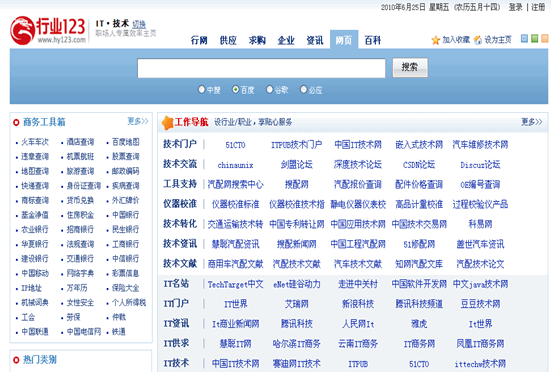Open the 火车车次 tool link
Screen dimensions: 551x372
pyautogui.click(x=35, y=142)
